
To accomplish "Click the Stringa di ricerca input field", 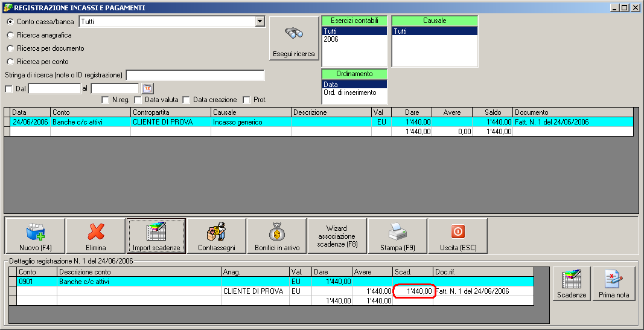I will click(x=196, y=76).
